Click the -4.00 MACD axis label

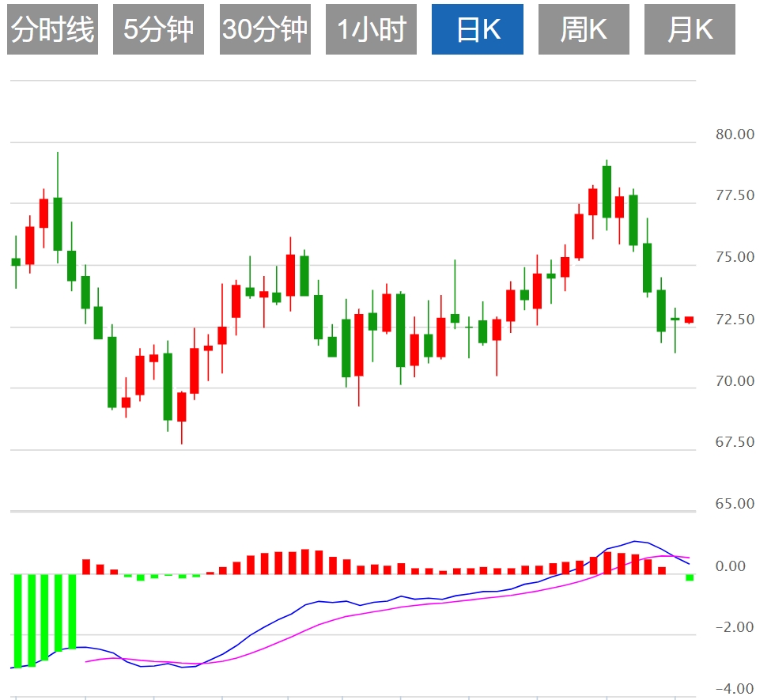click(x=735, y=689)
